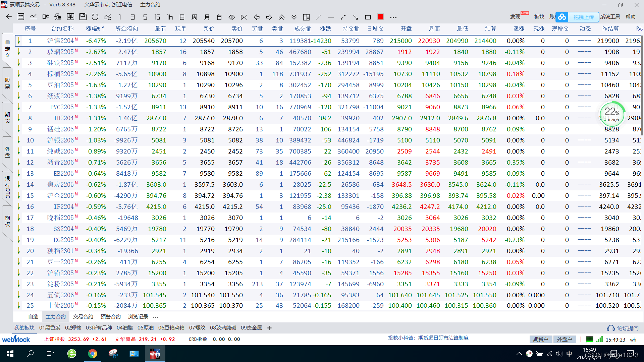The image size is (644, 362).
Task: Select the diagonal line drawing tool
Action: point(318,17)
